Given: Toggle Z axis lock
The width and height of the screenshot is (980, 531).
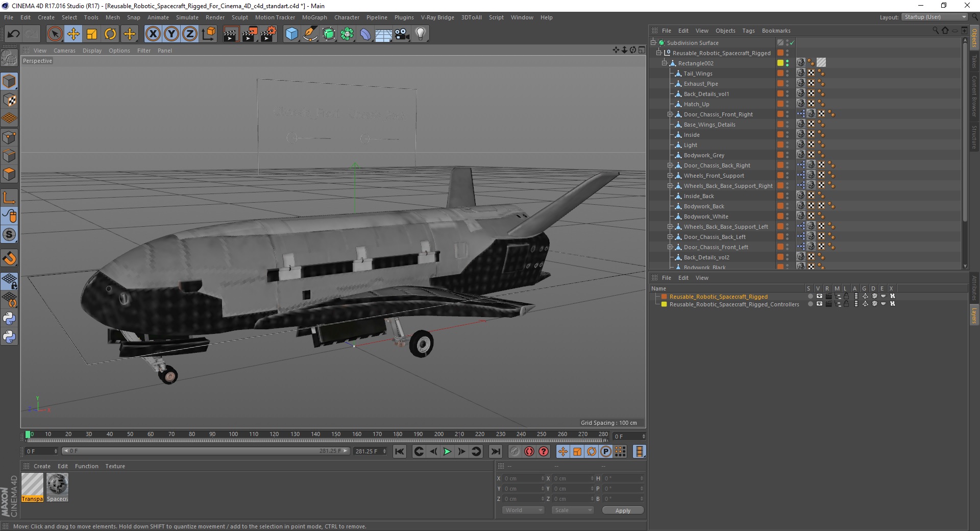Looking at the screenshot, I should 190,34.
